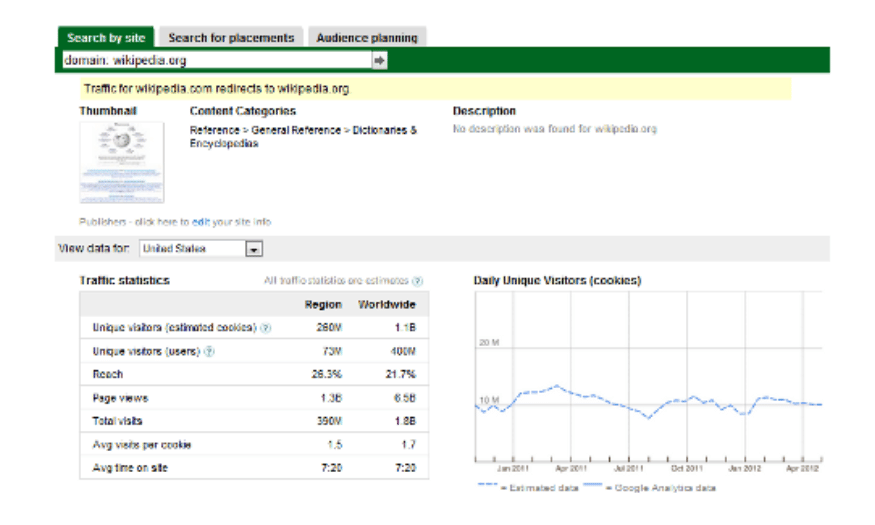Open Audience planning tab

pyautogui.click(x=367, y=37)
